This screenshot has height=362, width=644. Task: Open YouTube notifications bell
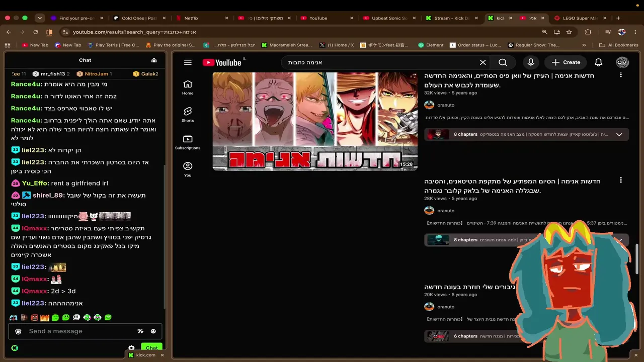pos(598,62)
